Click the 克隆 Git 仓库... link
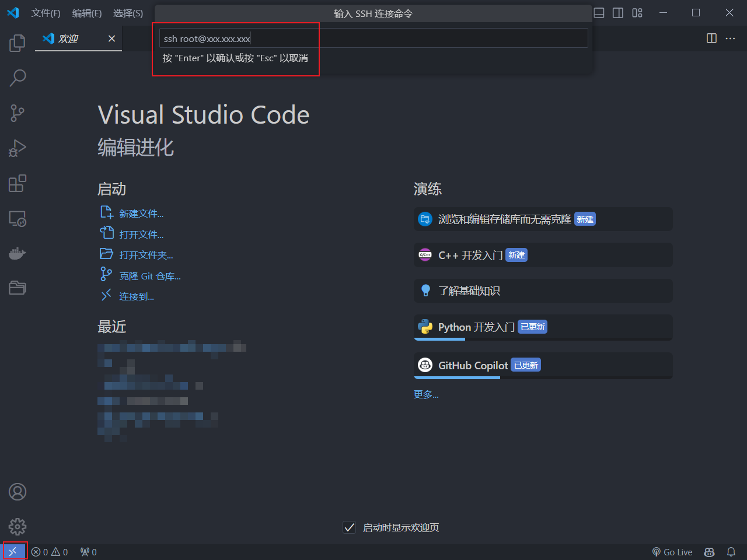The height and width of the screenshot is (560, 747). coord(150,276)
